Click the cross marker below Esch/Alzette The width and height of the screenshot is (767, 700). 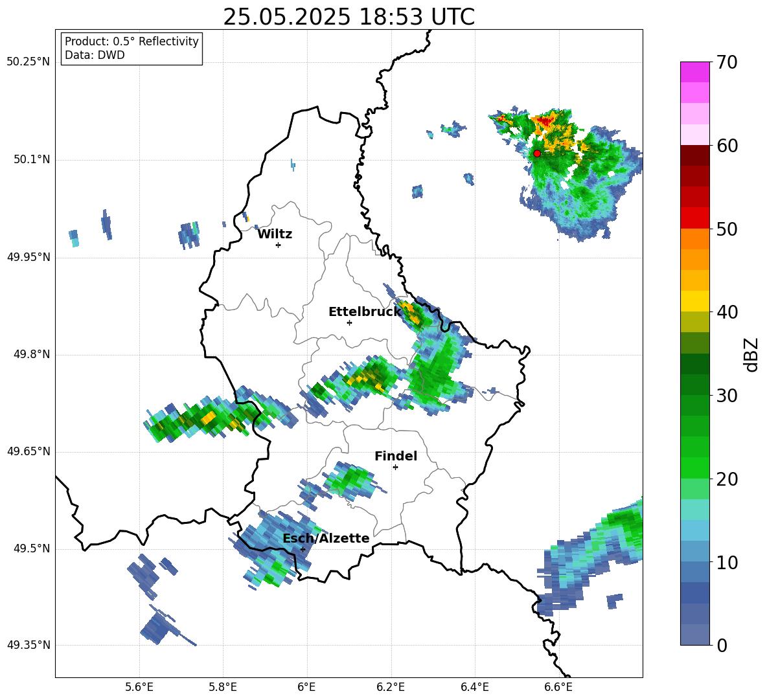(x=303, y=549)
